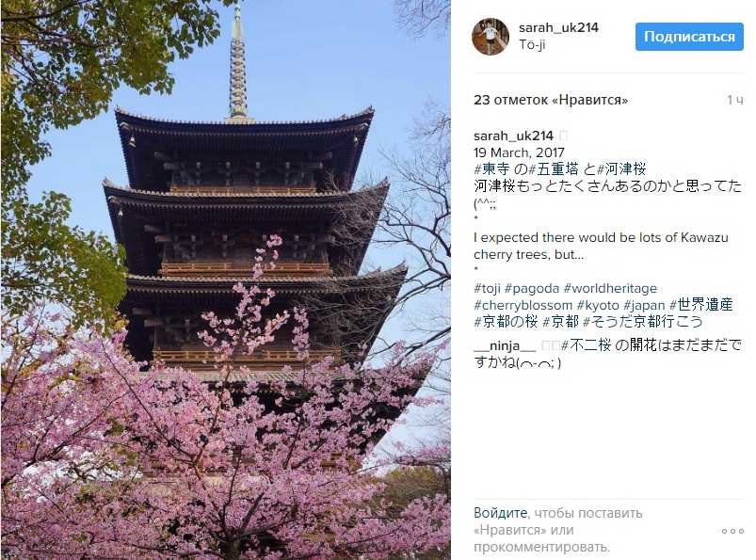Open the #東寺 hashtag
The image size is (756, 560).
tap(491, 169)
